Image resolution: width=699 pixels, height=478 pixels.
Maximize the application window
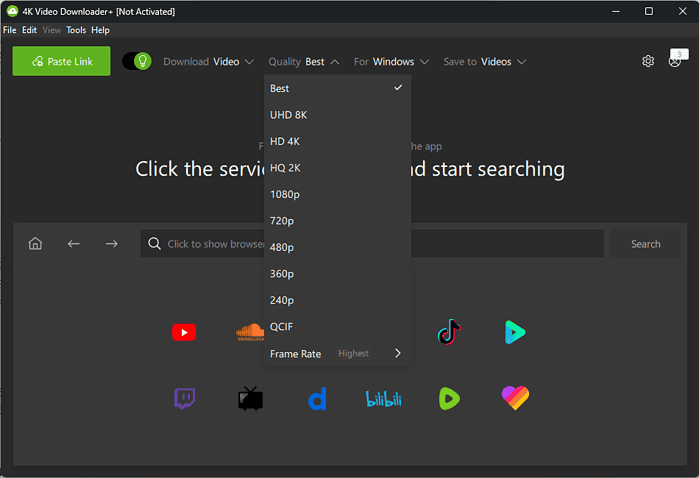[x=649, y=11]
